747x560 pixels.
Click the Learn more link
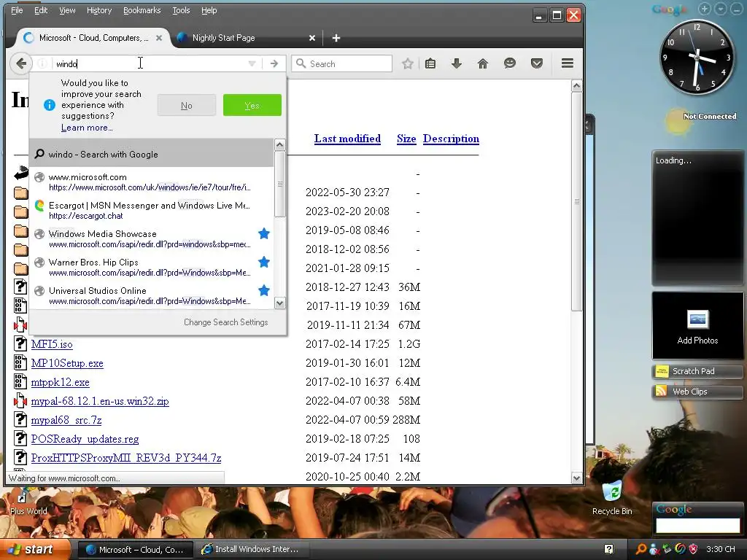(x=87, y=128)
